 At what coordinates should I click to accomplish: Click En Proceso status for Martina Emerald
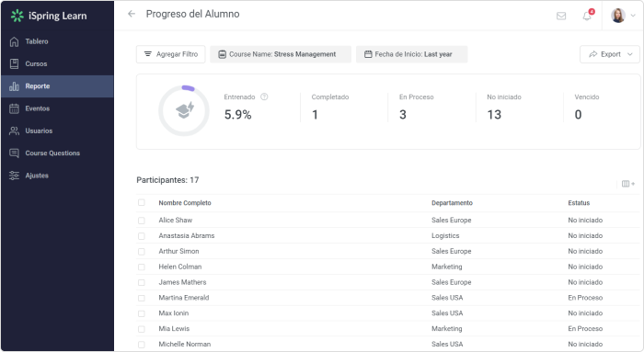pos(585,298)
